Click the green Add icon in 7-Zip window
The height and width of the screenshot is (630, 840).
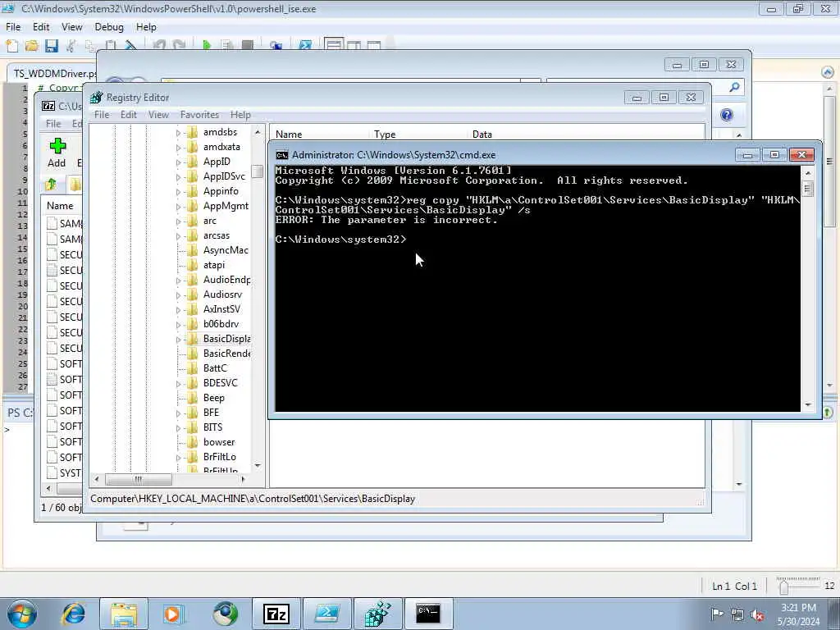(57, 146)
